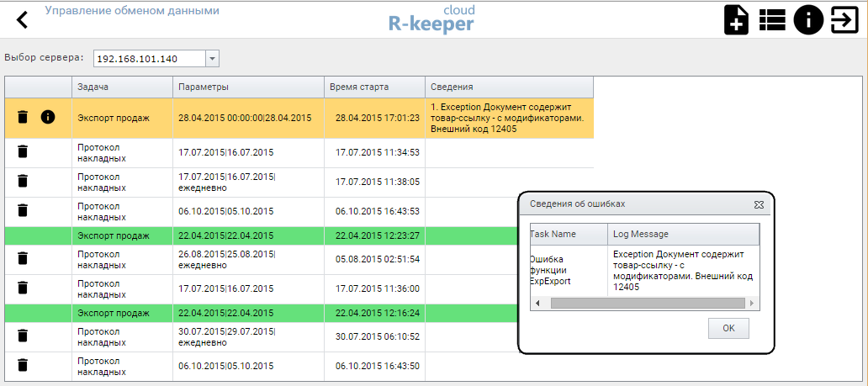Delete the highlighted Экспорт продаж task
The width and height of the screenshot is (868, 386).
[x=23, y=118]
